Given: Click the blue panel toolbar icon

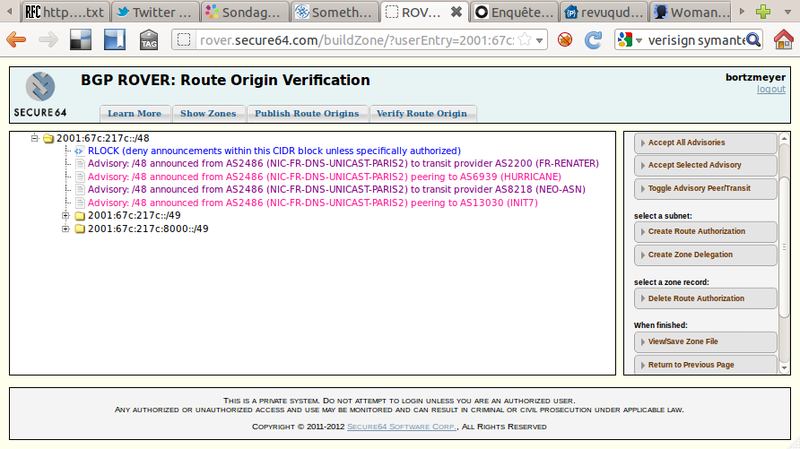Looking at the screenshot, I should [114, 39].
